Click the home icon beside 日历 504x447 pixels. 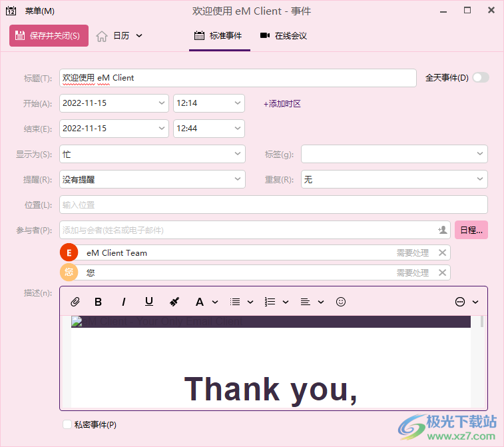(x=102, y=36)
